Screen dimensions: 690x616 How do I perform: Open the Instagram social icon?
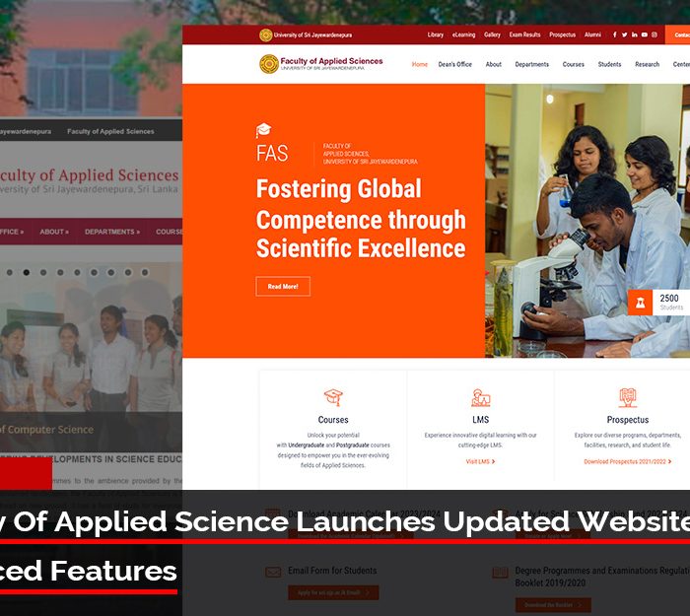pos(655,34)
